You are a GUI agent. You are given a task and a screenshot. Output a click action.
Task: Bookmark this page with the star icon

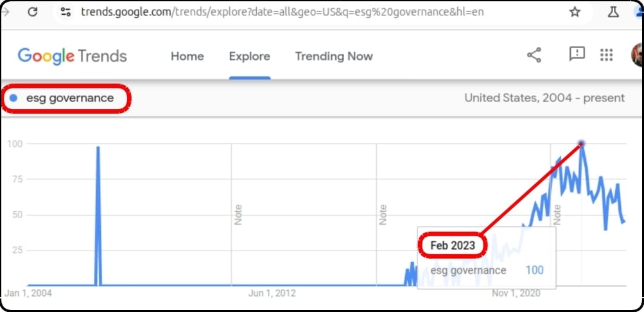575,12
